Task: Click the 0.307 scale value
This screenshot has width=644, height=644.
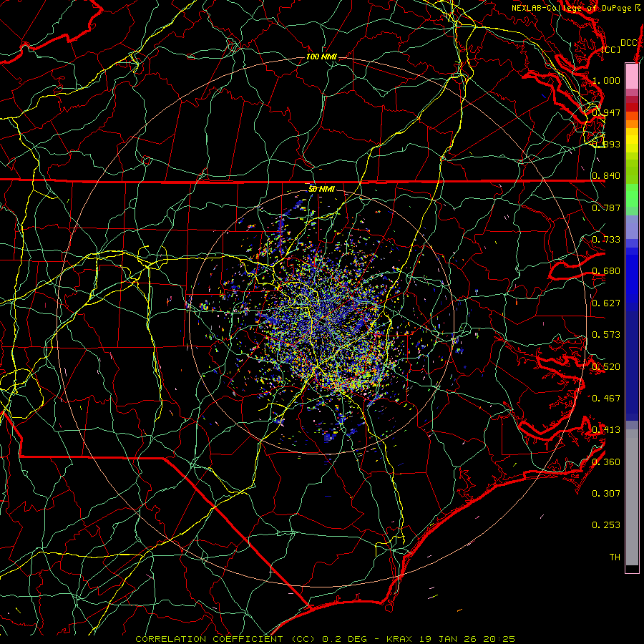Action: [x=606, y=494]
